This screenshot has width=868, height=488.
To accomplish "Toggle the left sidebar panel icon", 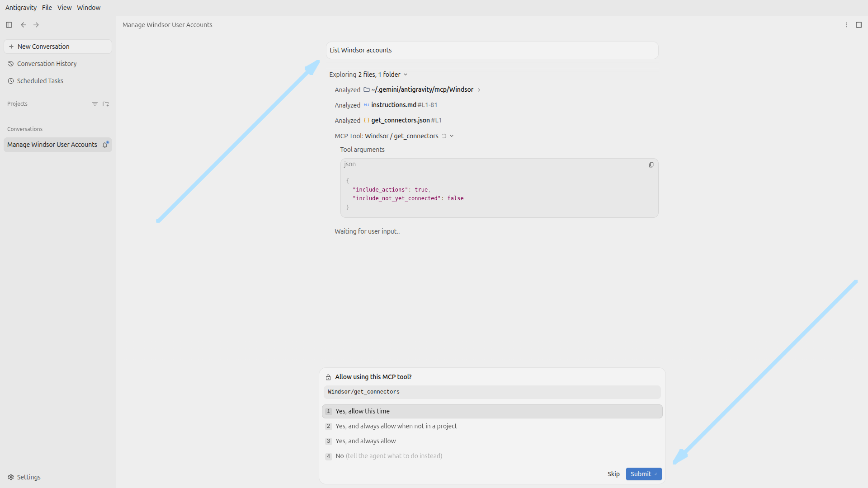I will 9,25.
